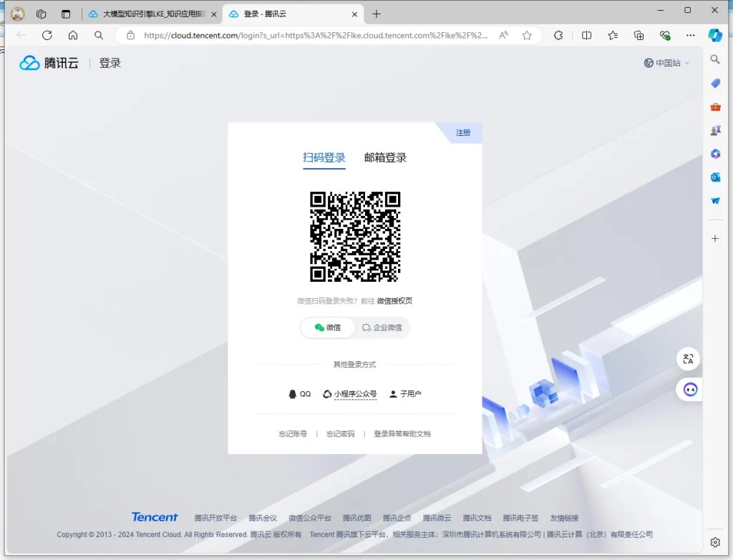This screenshot has height=560, width=733.
Task: Switch to Enterprise WeChat (企业微信) login
Action: click(x=382, y=328)
